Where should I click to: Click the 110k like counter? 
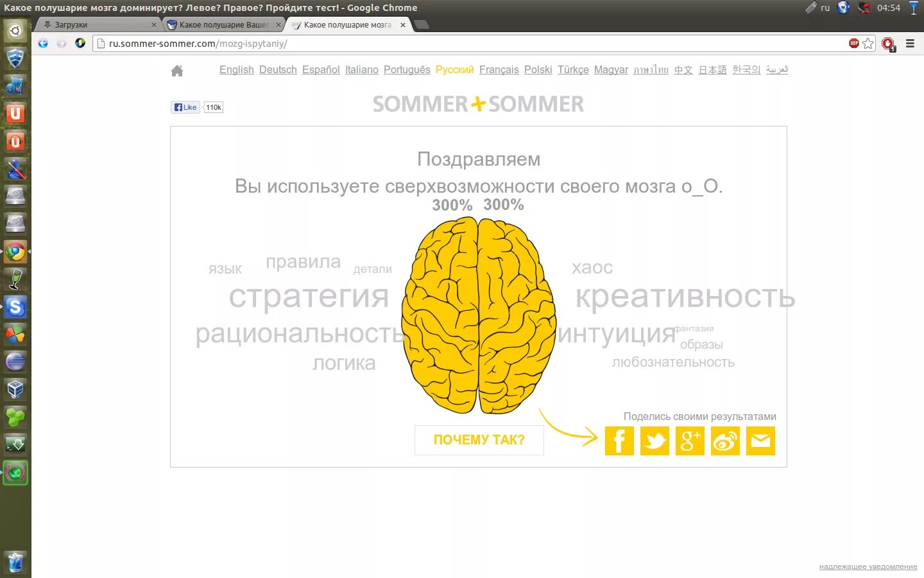point(214,107)
